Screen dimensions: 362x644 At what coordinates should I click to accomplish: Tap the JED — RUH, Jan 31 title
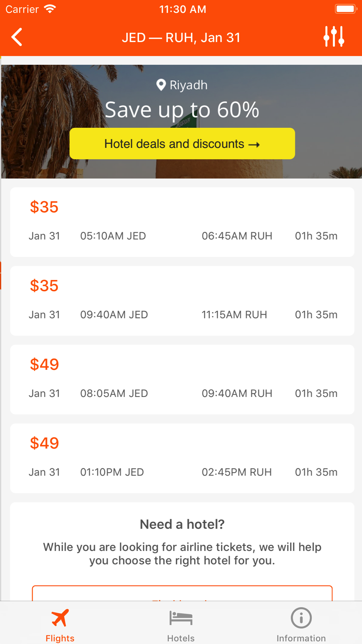[x=181, y=37]
